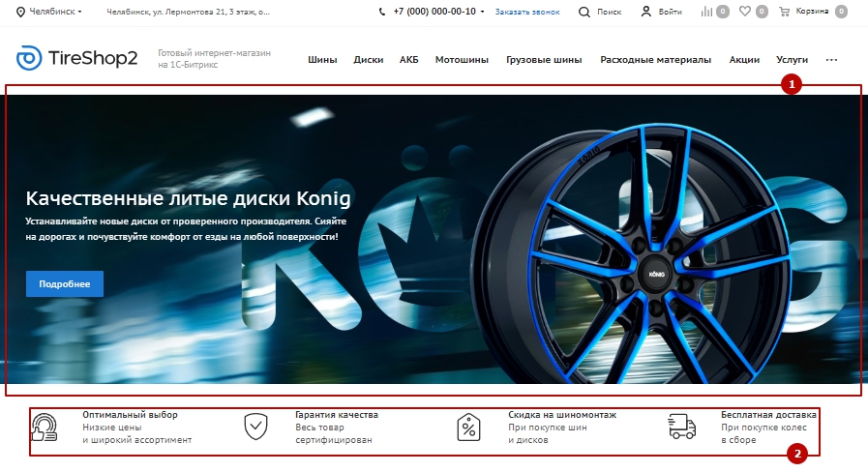Screen dimensions: 868x472
Task: Click the Заказать звонок link
Action: [x=527, y=12]
